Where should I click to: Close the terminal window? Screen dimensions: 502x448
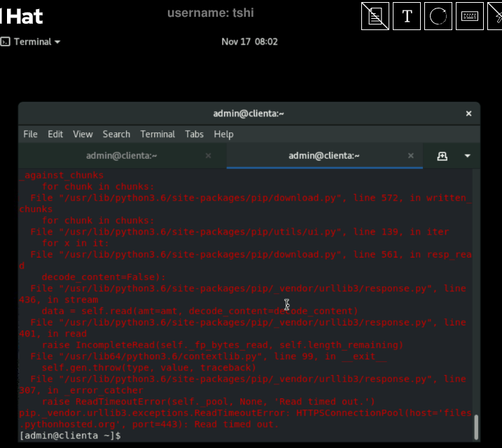pos(468,113)
